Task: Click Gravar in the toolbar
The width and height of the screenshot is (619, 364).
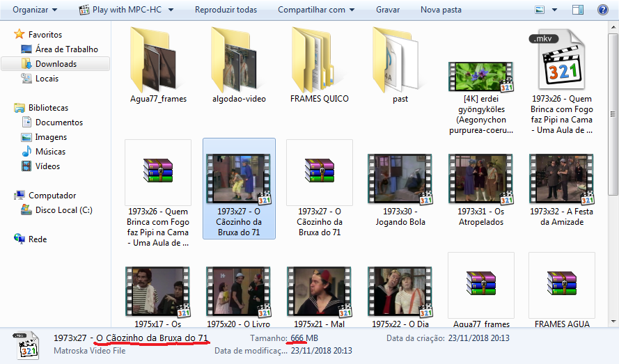Action: click(x=388, y=10)
